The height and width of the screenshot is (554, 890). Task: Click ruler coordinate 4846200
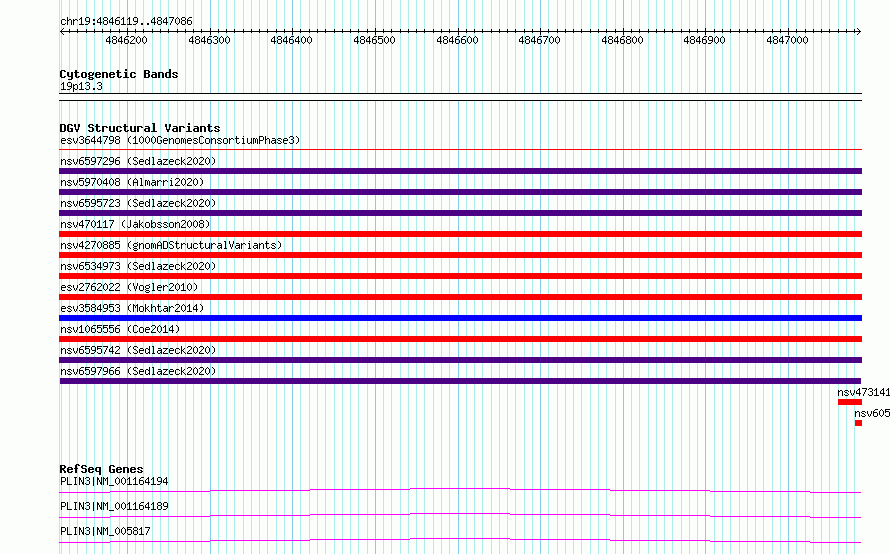coord(126,40)
